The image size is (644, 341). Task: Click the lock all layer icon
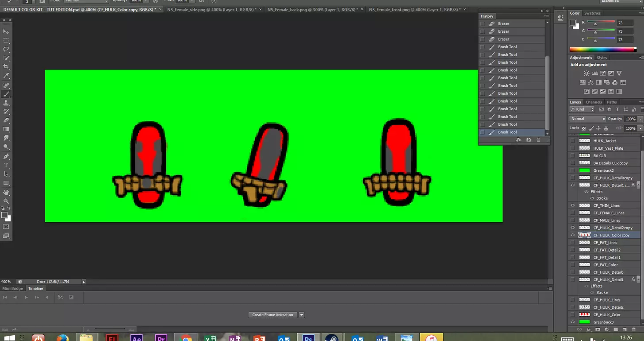606,128
